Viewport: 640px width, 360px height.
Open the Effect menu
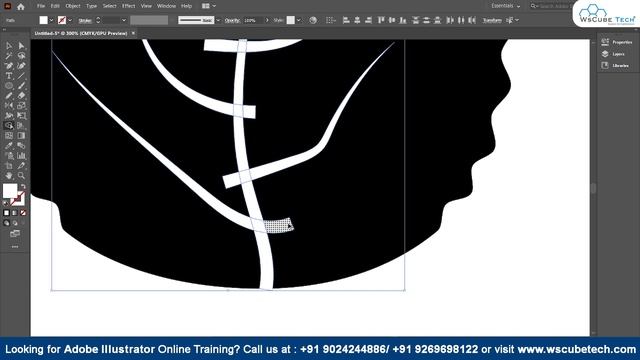(x=129, y=6)
